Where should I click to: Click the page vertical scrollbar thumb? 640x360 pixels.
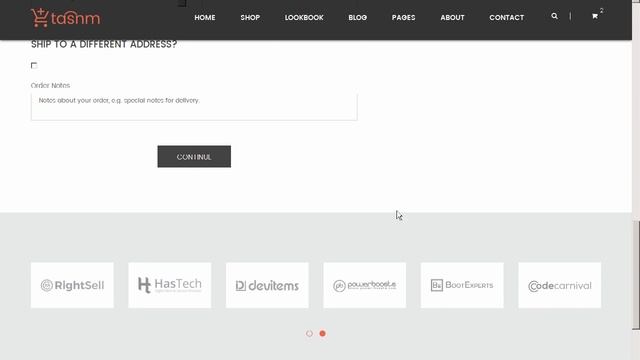pyautogui.click(x=636, y=275)
